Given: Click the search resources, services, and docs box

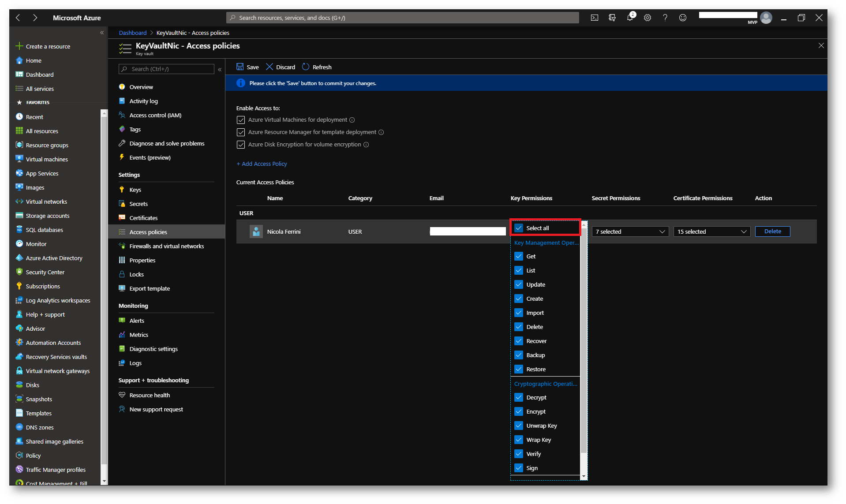Looking at the screenshot, I should 402,18.
